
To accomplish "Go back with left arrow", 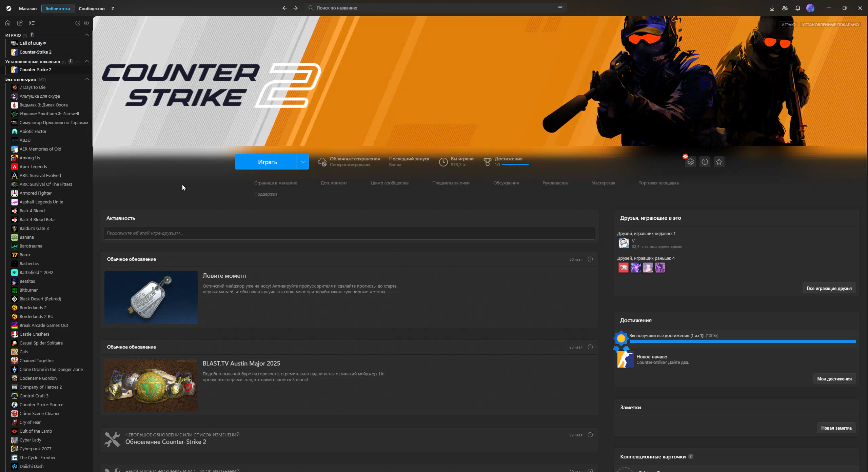I will tap(284, 8).
